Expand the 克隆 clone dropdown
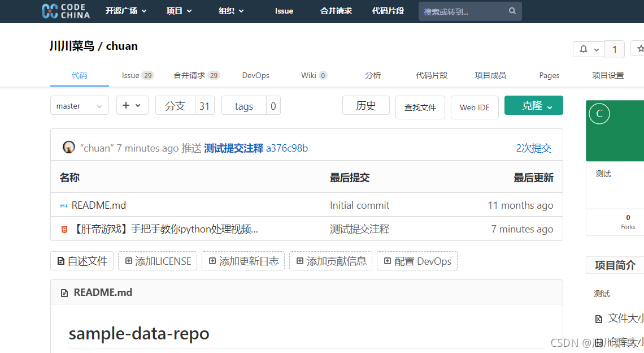The width and height of the screenshot is (644, 353). pos(533,106)
